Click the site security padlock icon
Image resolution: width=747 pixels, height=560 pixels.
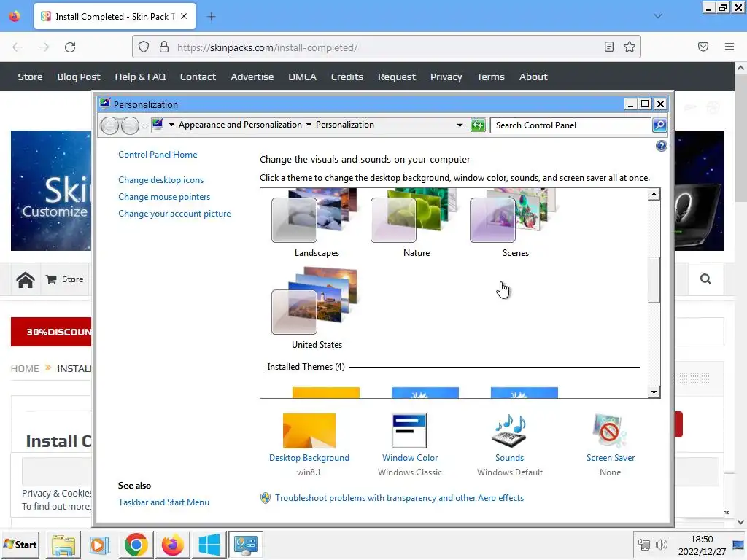(x=164, y=47)
